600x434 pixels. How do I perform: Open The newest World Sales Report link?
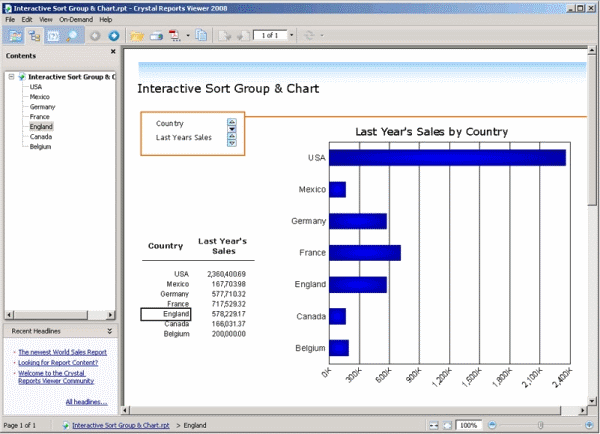[61, 352]
